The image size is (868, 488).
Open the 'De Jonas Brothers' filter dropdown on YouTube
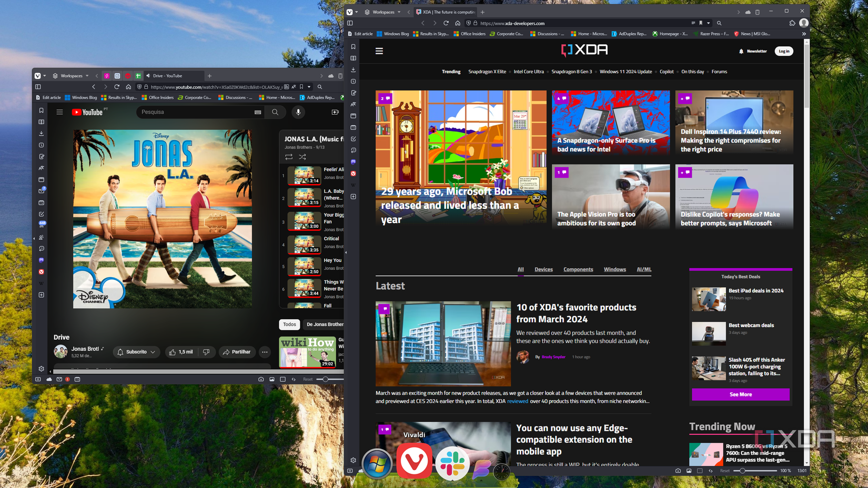tap(325, 324)
